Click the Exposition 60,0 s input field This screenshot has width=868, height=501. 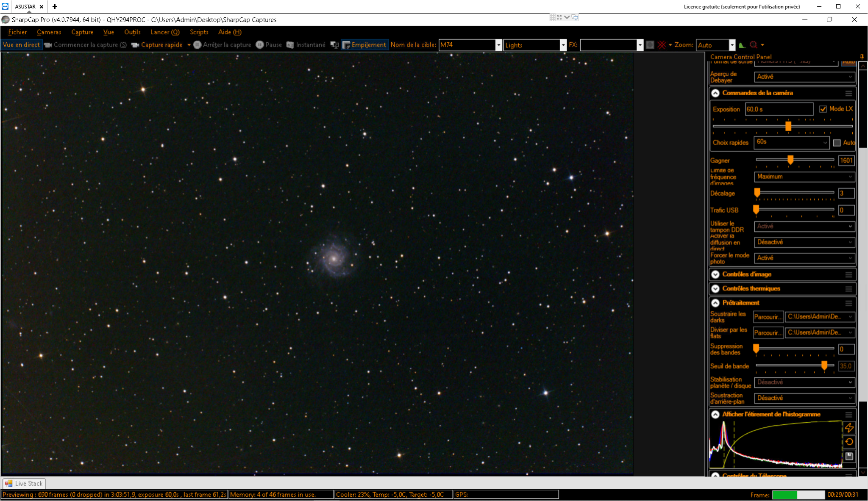779,109
